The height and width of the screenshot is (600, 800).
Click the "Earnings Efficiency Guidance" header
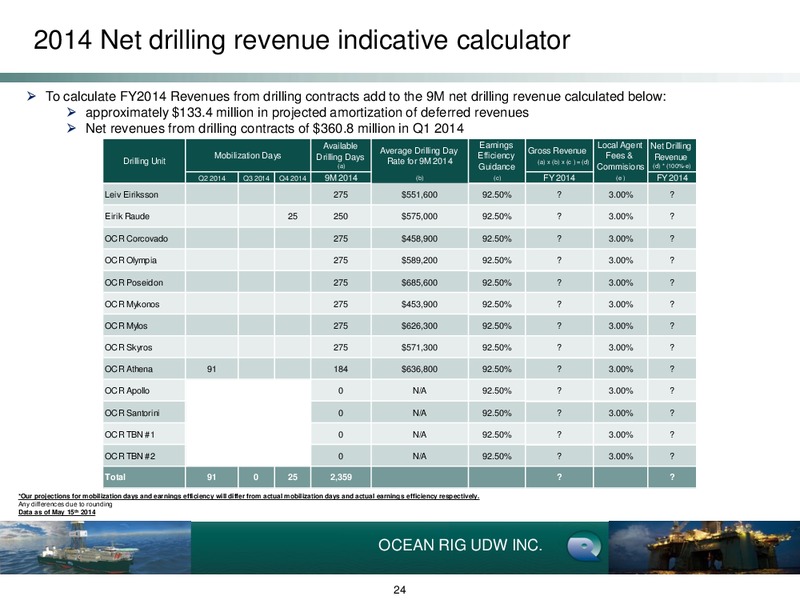(x=496, y=161)
